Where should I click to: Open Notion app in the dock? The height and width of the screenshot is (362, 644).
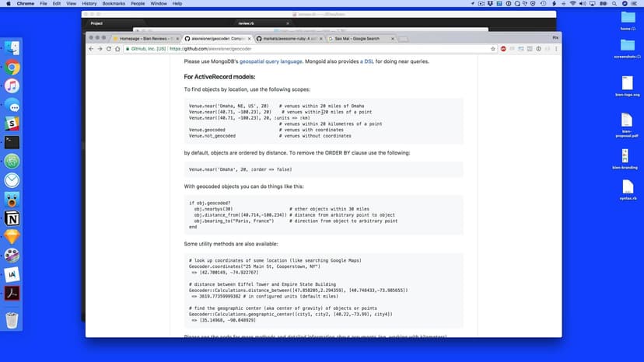(x=12, y=218)
